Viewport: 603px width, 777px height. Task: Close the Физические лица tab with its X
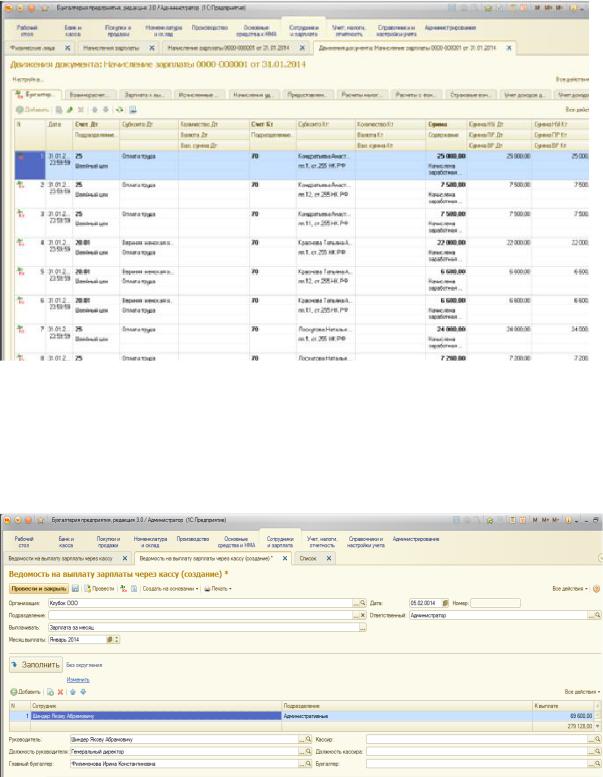pyautogui.click(x=68, y=48)
